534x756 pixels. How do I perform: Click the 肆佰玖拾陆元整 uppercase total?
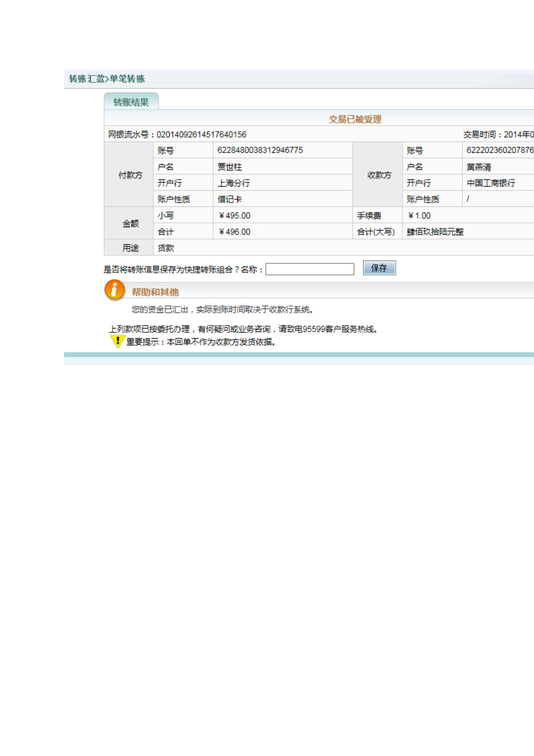click(x=435, y=232)
